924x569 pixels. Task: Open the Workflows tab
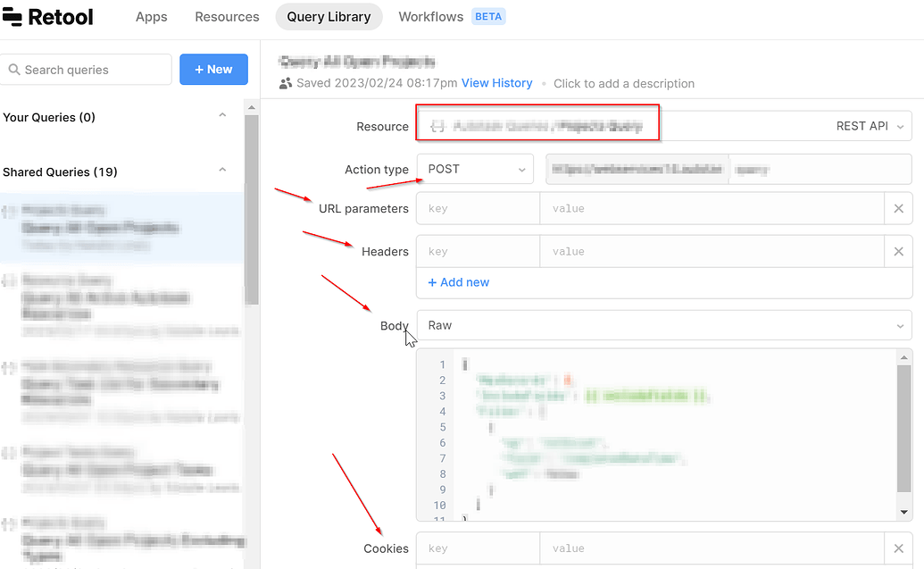coord(431,16)
